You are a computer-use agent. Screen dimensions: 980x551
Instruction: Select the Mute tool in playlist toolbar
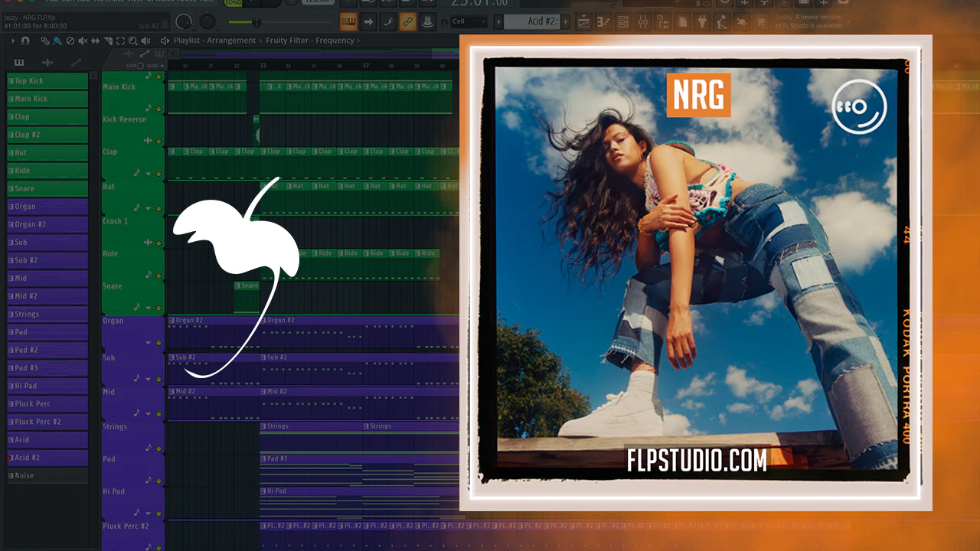click(83, 41)
